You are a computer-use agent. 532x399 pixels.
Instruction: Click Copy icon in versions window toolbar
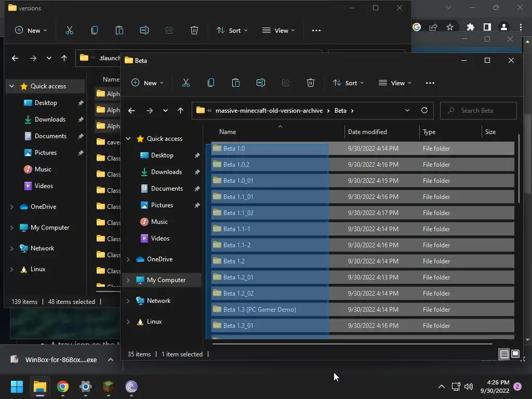point(95,30)
